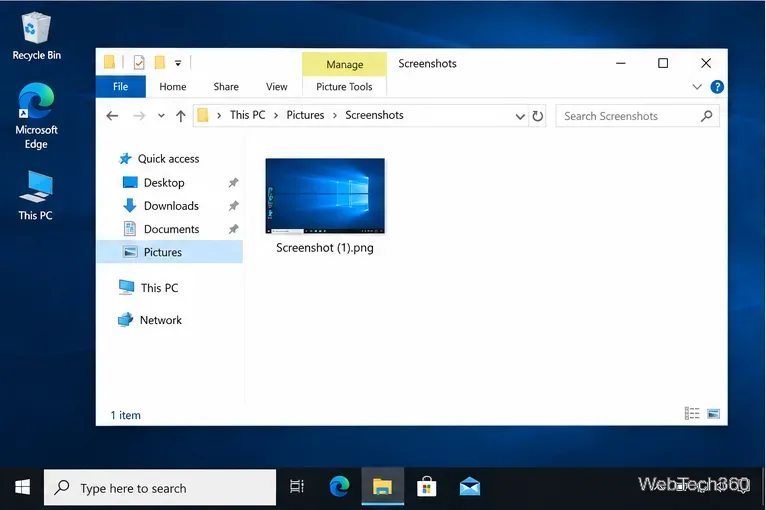Switch to the Home ribbon tab
The width and height of the screenshot is (766, 510).
click(x=172, y=86)
